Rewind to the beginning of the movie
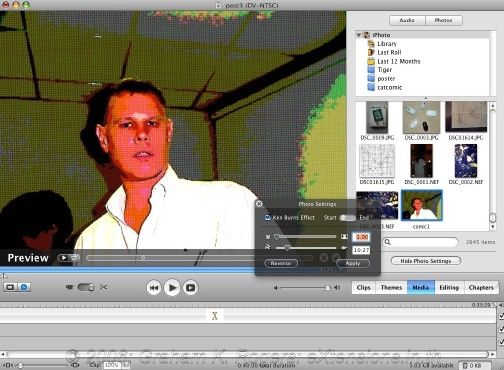The width and height of the screenshot is (504, 370). 154,288
